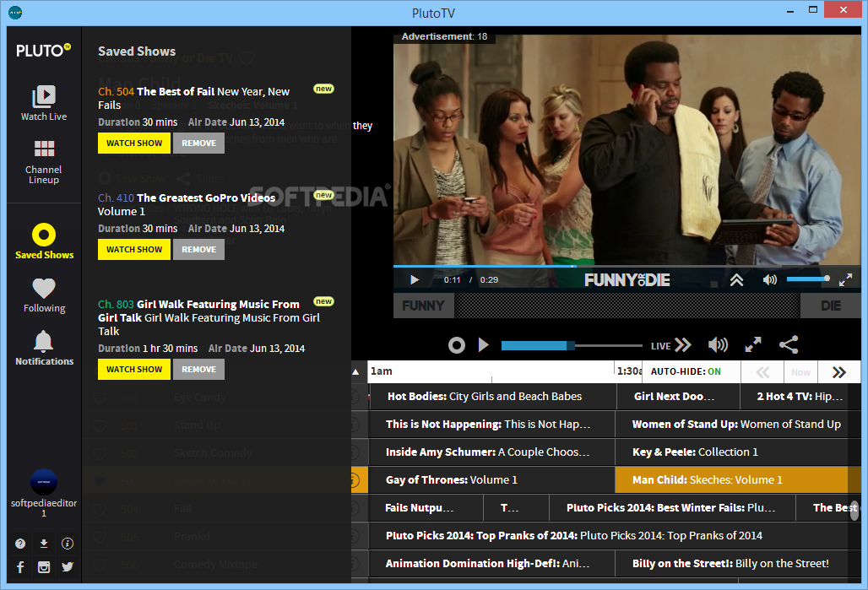Click the Pluto logo
The image size is (868, 590).
point(43,51)
